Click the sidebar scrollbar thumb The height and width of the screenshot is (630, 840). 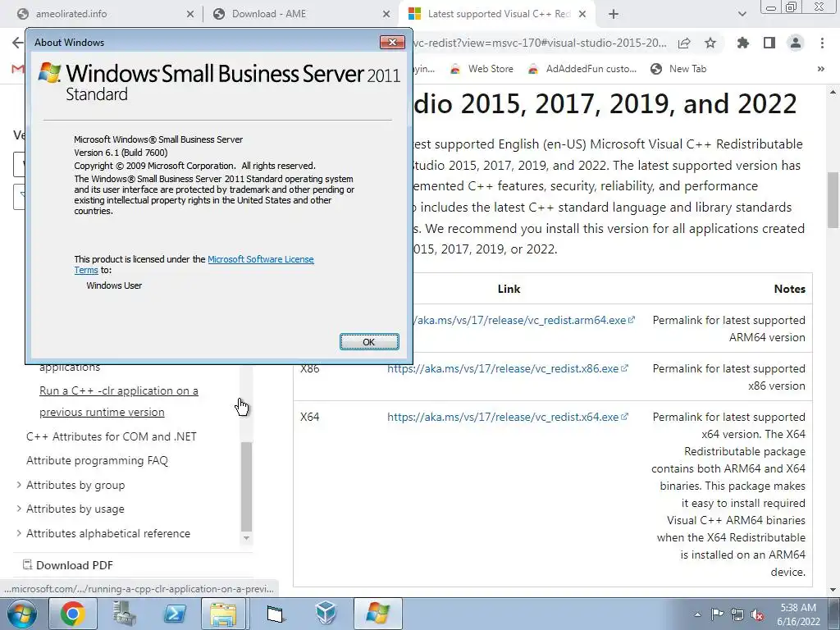(x=246, y=486)
